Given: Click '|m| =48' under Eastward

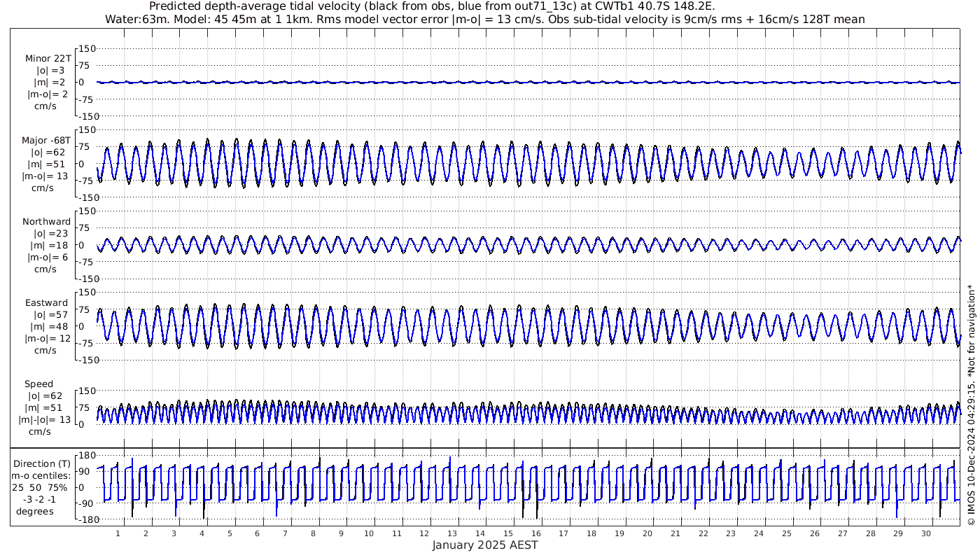Looking at the screenshot, I should pos(50,326).
